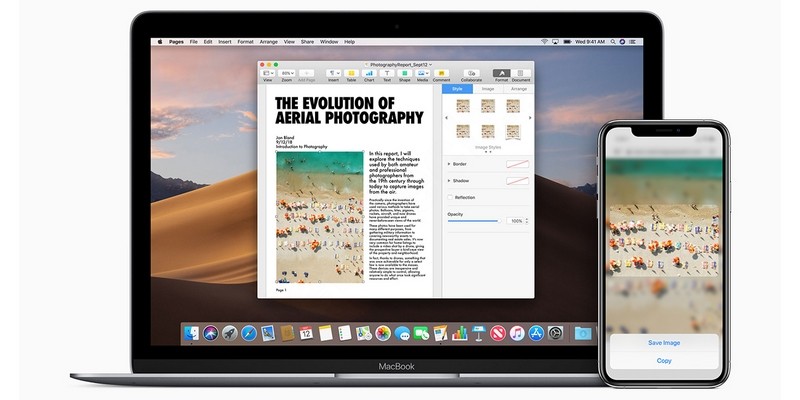Switch to the Image inspector tab

point(488,89)
